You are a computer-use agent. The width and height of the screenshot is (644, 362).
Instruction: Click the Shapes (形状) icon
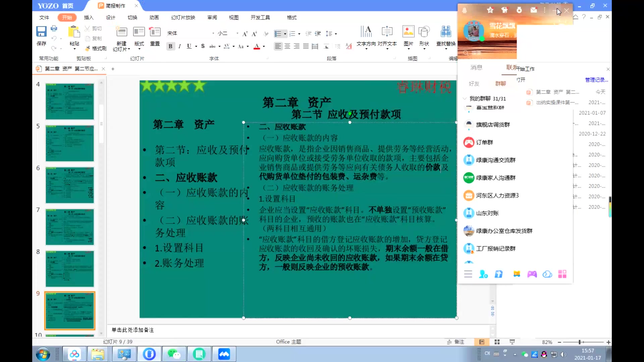(424, 32)
